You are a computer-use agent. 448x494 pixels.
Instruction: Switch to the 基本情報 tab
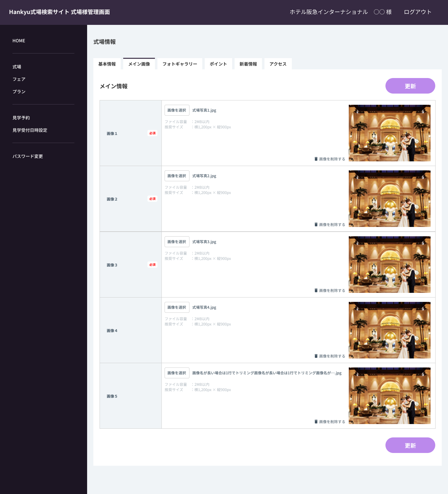pyautogui.click(x=107, y=64)
